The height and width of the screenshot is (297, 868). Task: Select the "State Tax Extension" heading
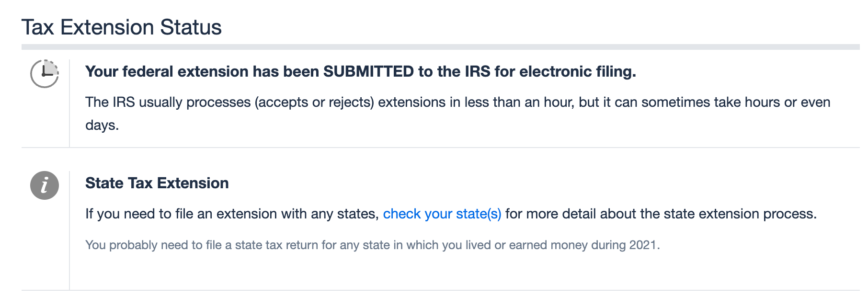coord(157,183)
